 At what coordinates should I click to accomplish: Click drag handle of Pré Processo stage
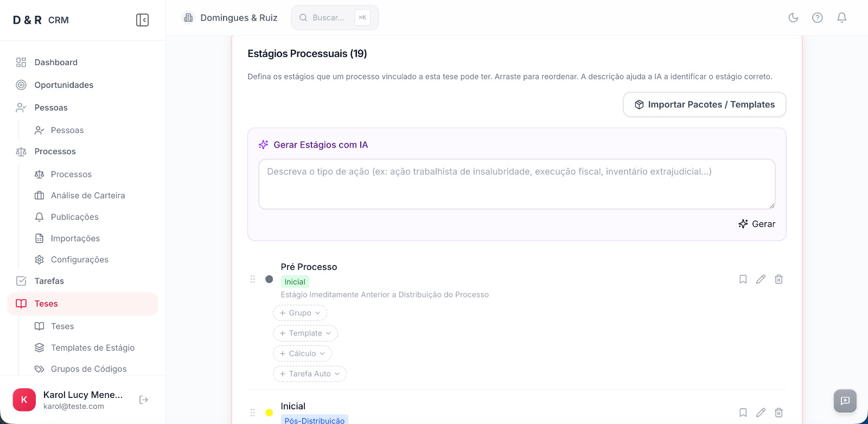[252, 279]
